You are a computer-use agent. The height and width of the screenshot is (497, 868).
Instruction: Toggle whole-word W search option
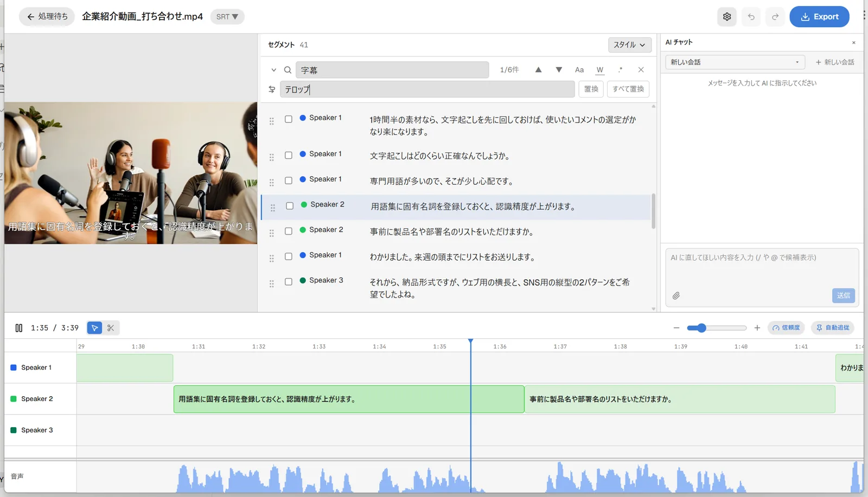point(600,70)
